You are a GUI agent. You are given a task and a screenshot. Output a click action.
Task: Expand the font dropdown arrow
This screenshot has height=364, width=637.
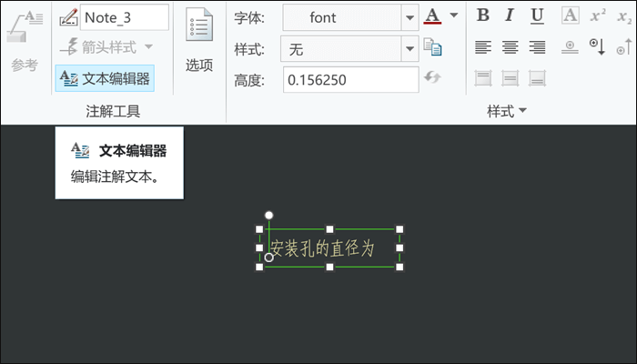point(409,17)
